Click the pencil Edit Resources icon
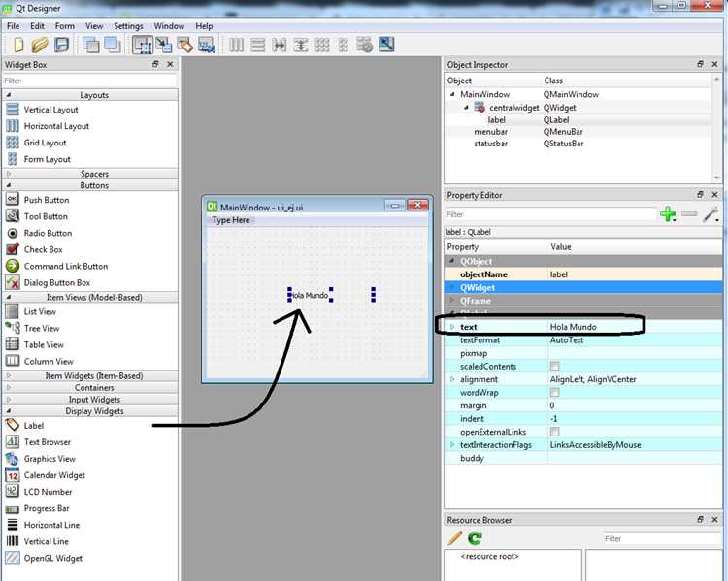This screenshot has height=581, width=728. coord(454,538)
